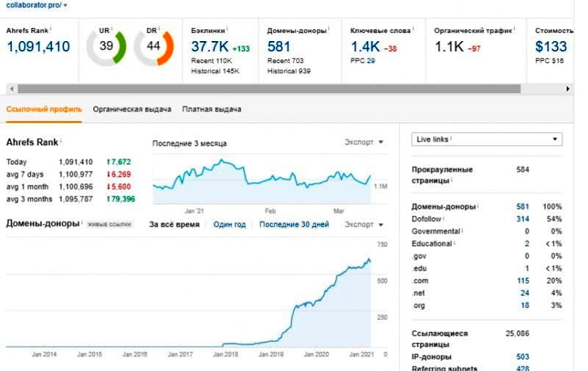Screen dimensions: 588x371
Task: Open keywords count 1.4K
Action: [365, 47]
